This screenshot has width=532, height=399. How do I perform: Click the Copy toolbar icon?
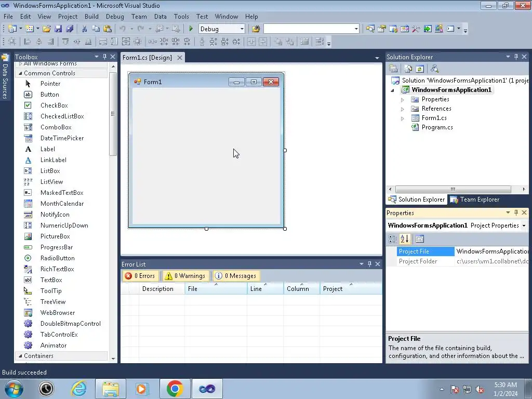click(96, 29)
